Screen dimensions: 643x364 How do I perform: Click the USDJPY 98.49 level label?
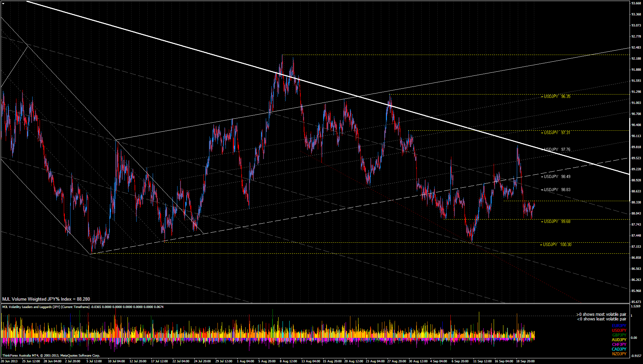556,177
